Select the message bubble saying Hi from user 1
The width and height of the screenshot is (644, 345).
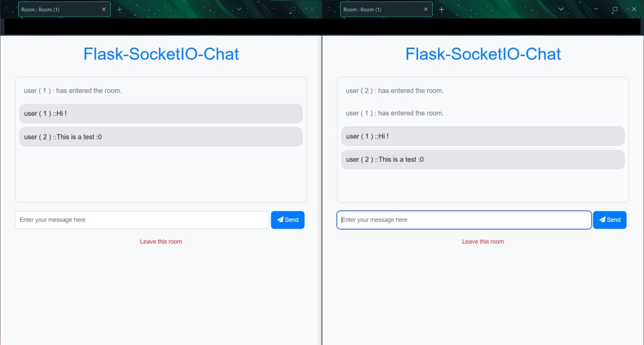[x=161, y=113]
